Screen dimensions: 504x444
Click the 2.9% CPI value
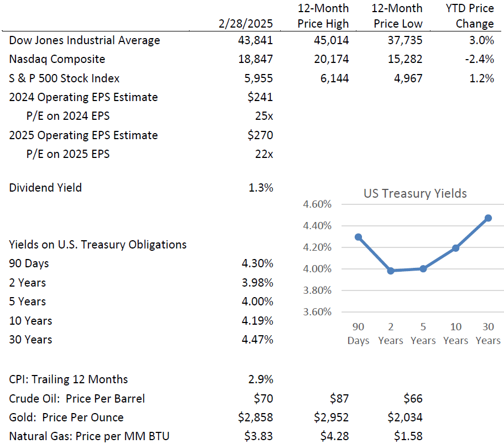coord(261,379)
